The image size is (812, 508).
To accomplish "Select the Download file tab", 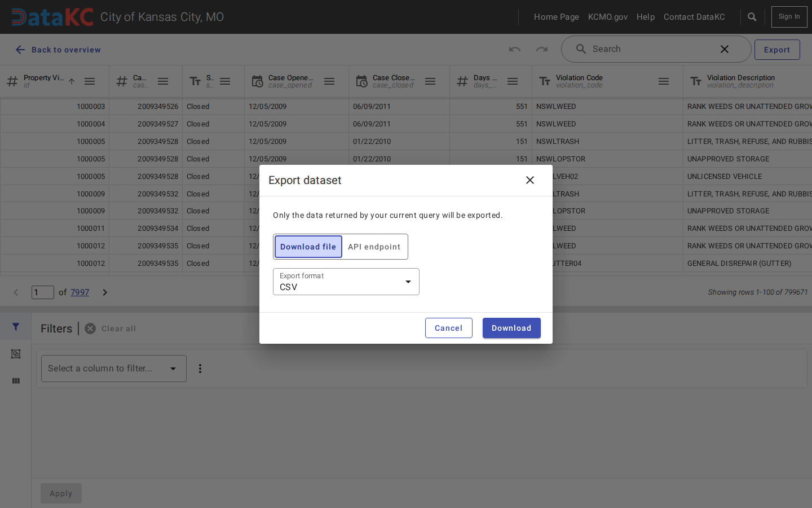I will click(x=308, y=247).
